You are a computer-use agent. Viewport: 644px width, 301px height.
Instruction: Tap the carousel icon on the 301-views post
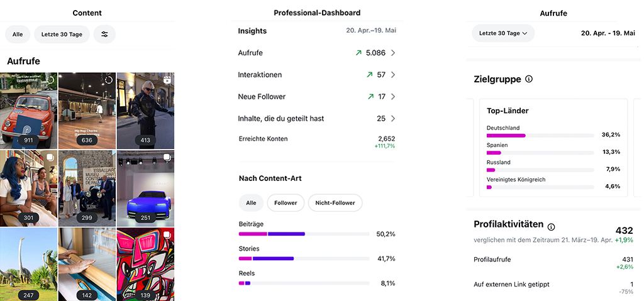(x=50, y=157)
